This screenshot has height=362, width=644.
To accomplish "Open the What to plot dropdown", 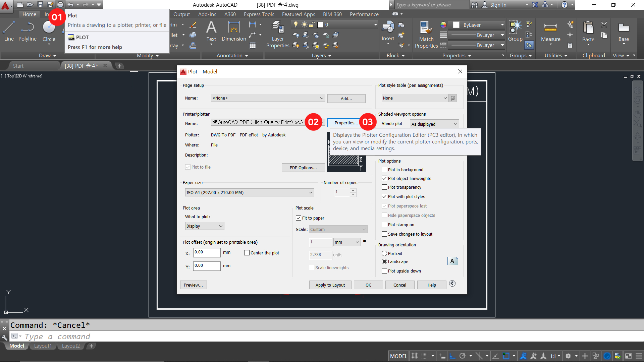I will pos(205,226).
